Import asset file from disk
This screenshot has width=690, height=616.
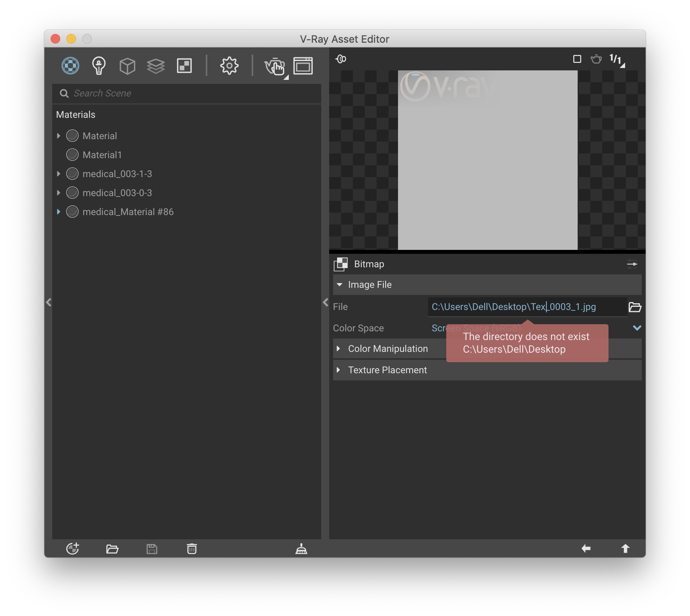(x=112, y=549)
